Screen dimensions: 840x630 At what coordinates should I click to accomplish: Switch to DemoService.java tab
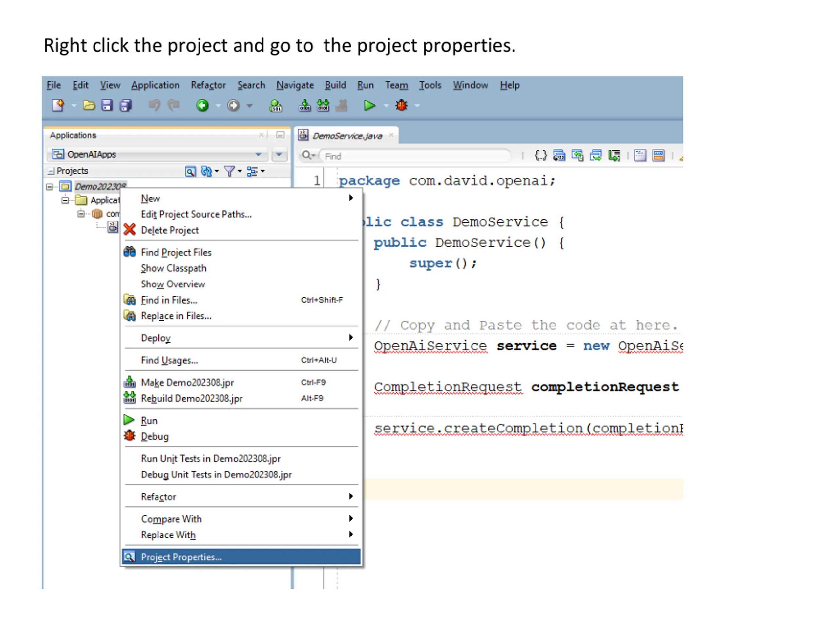347,136
